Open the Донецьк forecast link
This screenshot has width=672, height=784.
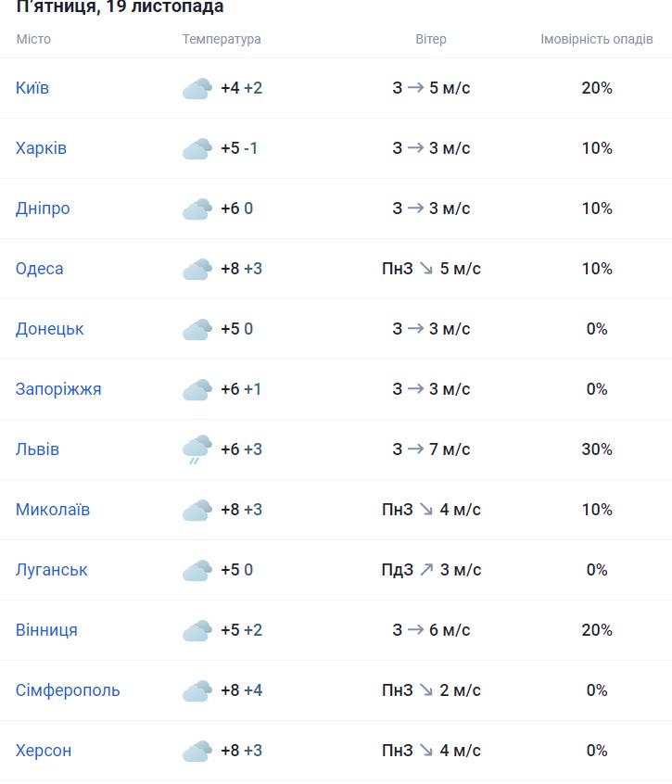click(50, 329)
